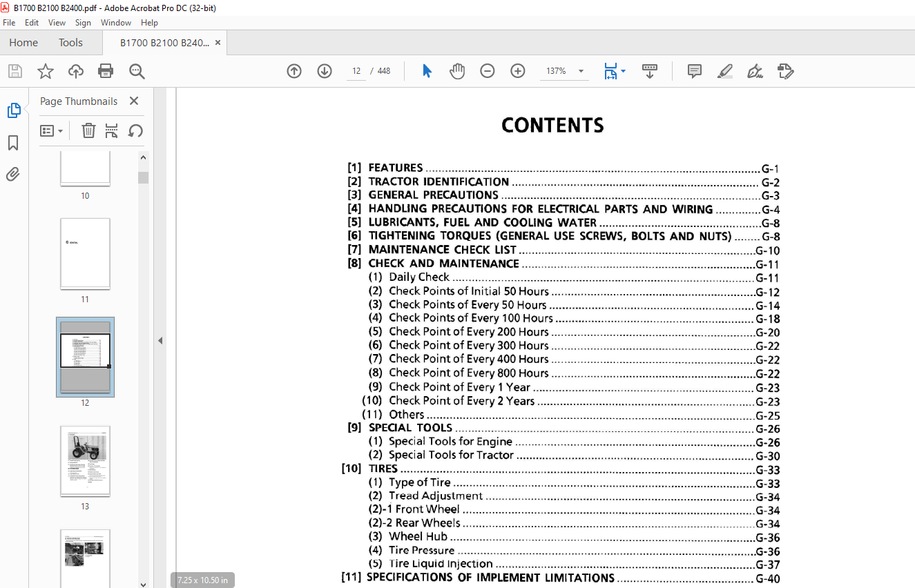Select the Highlight text tool
Viewport: 915px width, 588px height.
click(725, 71)
